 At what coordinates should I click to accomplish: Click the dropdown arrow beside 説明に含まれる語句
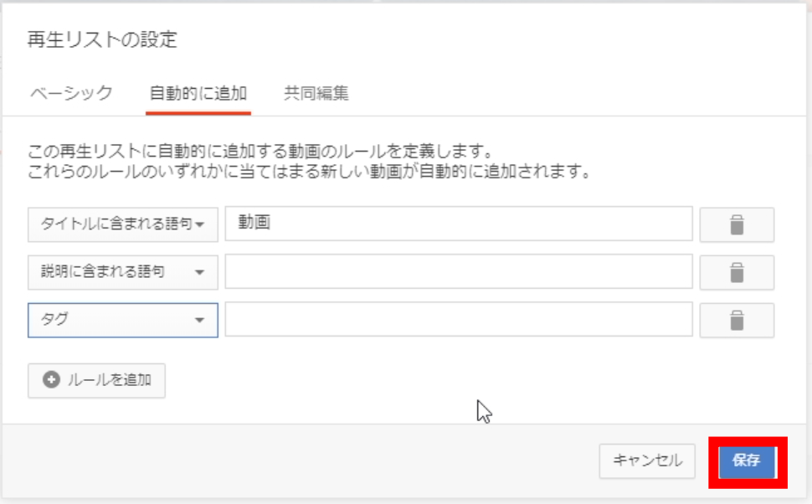199,272
